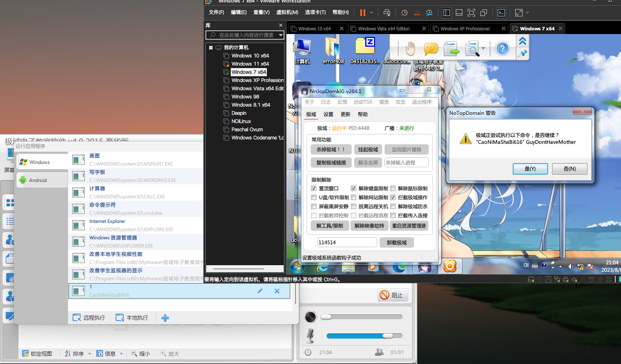The image size is (621, 364).
Task: Click the thumbnail bar view icon
Action: pyautogui.click(x=459, y=13)
